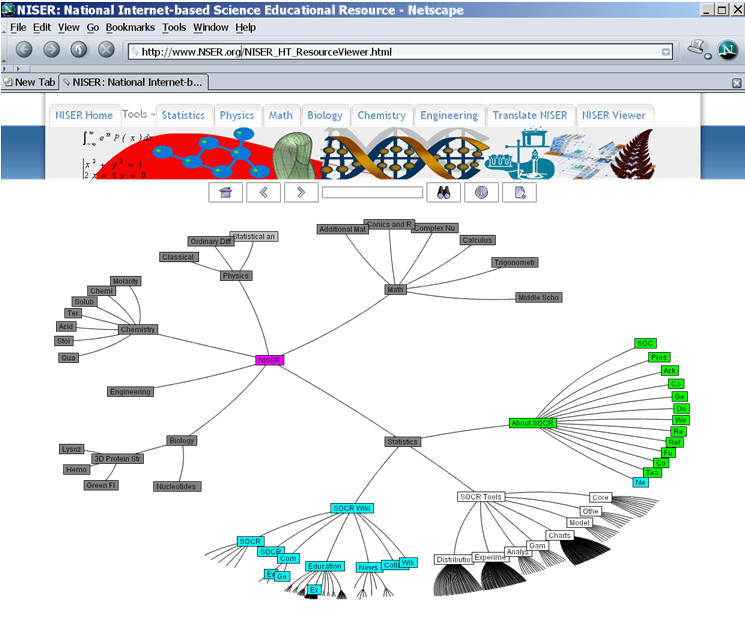This screenshot has height=617, width=745.
Task: Switch to the New Tab browser tab
Action: point(29,82)
